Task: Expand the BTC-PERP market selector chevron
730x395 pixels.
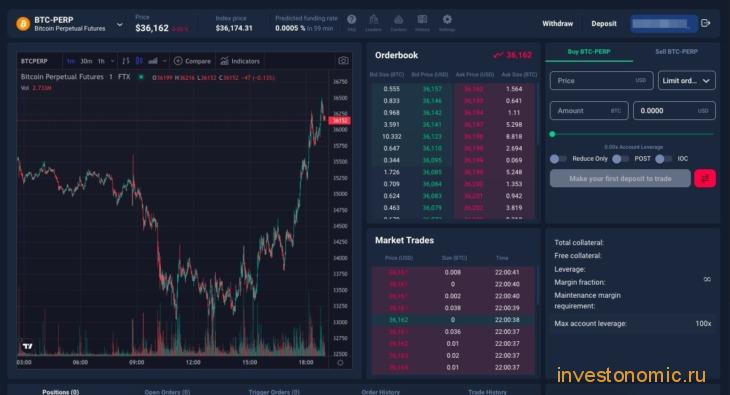Action: point(120,24)
